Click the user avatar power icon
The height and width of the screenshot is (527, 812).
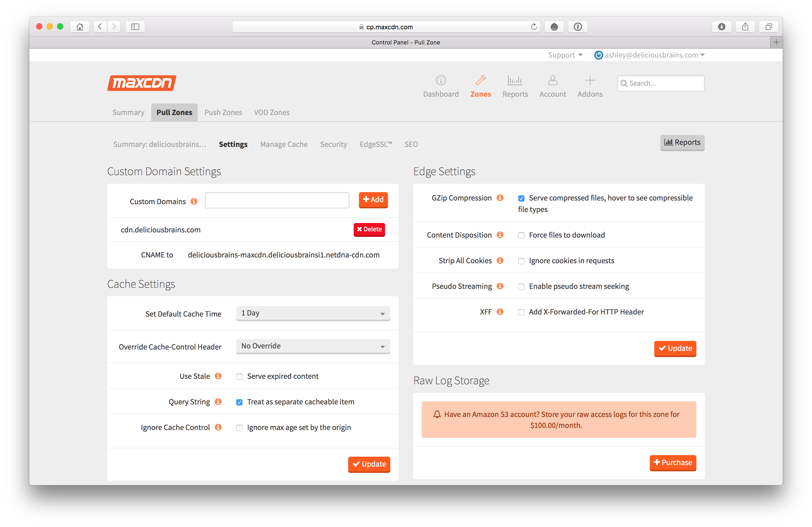pyautogui.click(x=599, y=55)
